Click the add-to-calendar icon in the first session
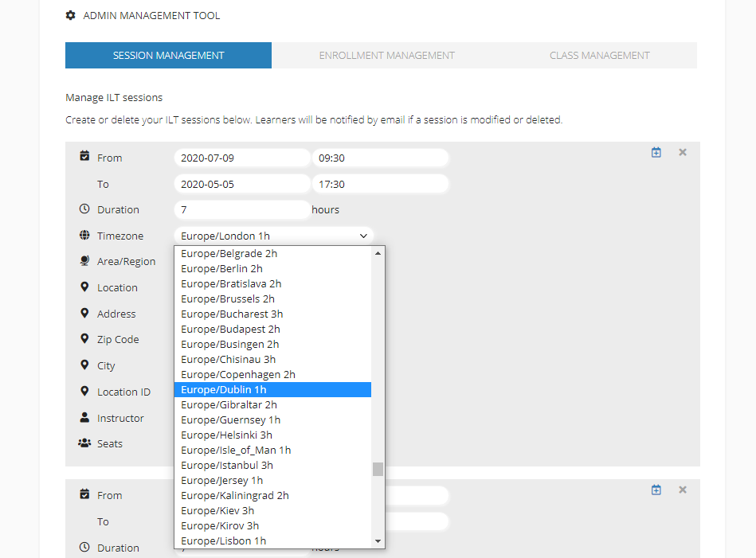756x558 pixels. point(656,151)
